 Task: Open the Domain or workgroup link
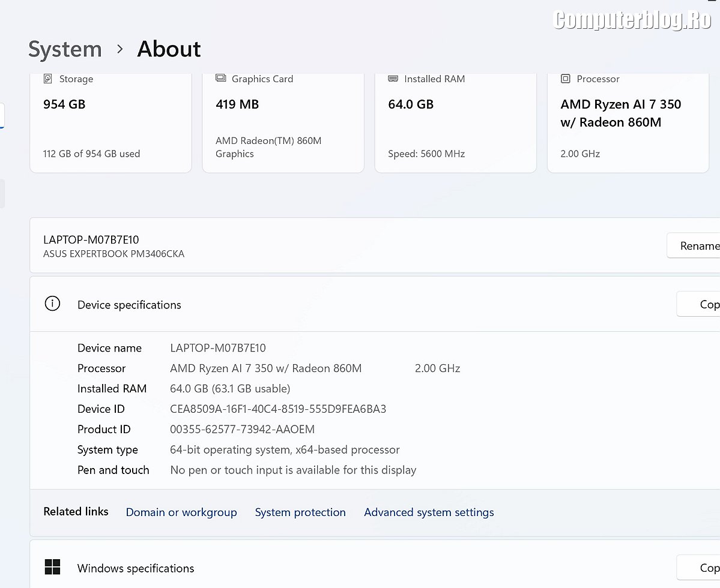(x=181, y=512)
